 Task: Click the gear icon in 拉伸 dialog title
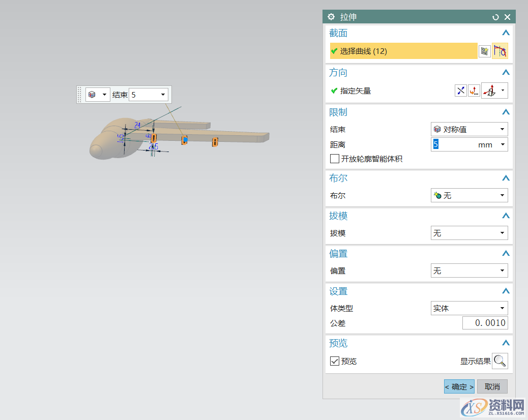point(335,17)
